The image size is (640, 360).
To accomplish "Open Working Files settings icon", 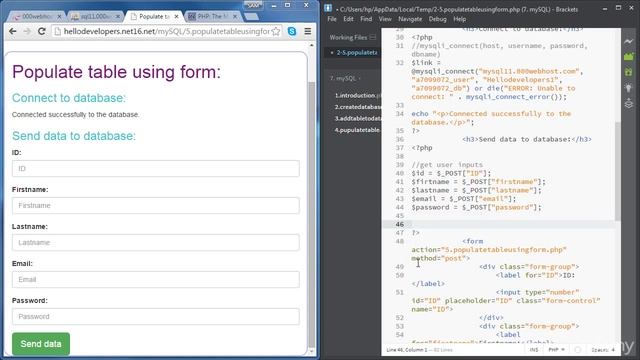I will [373, 38].
